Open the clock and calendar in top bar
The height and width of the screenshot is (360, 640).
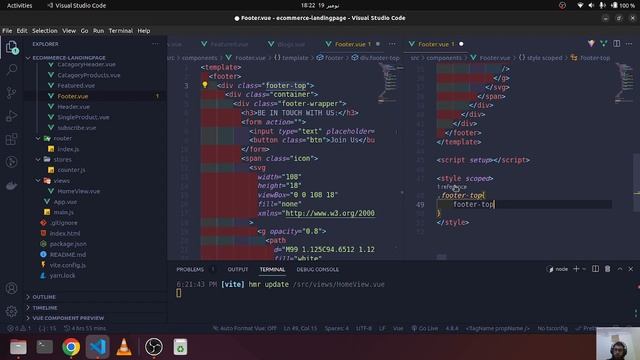320,5
